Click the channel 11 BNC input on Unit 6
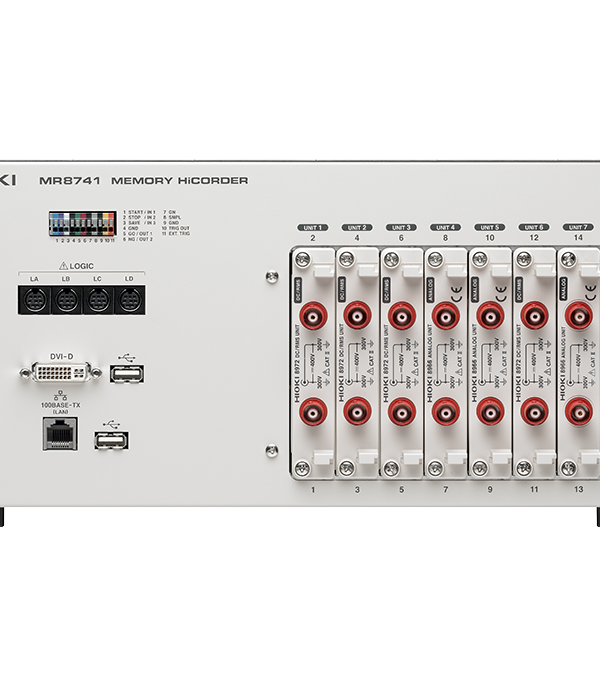This screenshot has width=600, height=694. pyautogui.click(x=535, y=412)
